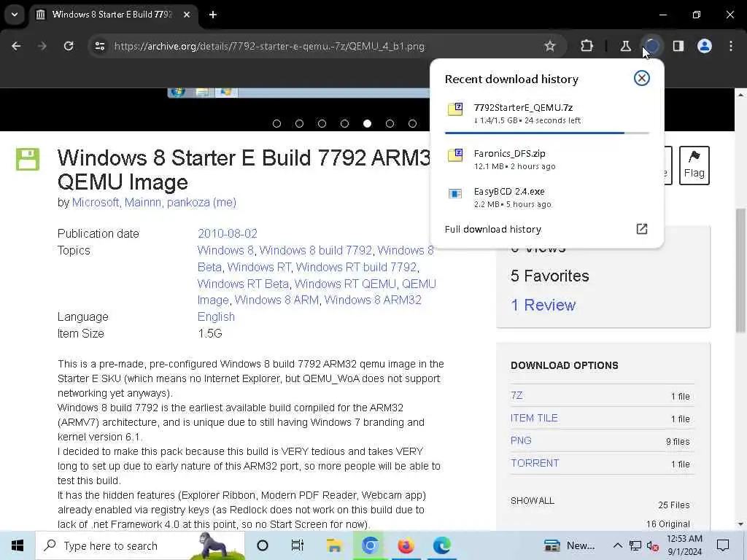Open the Microsoft author link
The height and width of the screenshot is (560, 747).
[x=96, y=203]
